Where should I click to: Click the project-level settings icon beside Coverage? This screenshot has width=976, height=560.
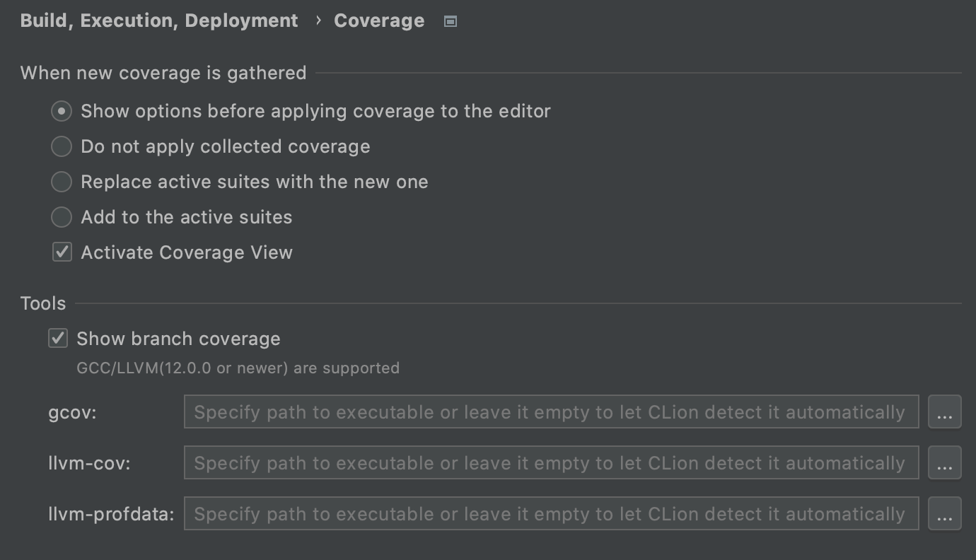coord(450,21)
